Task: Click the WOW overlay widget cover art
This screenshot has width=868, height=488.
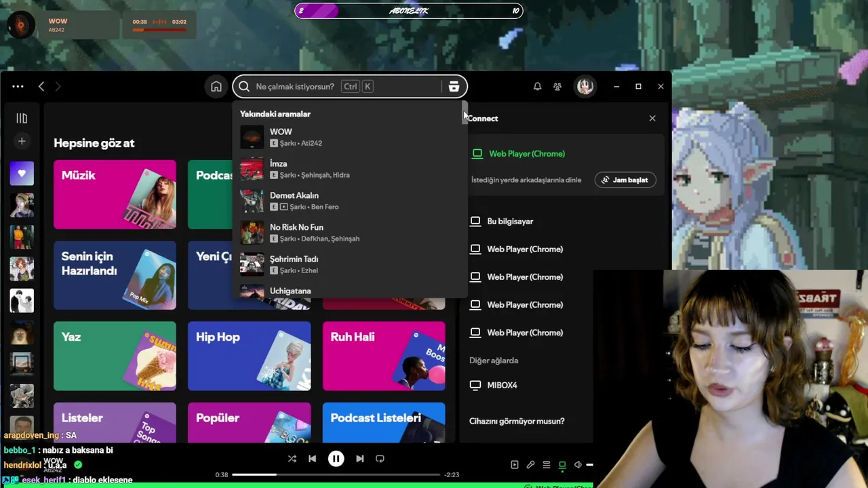Action: pyautogui.click(x=20, y=26)
